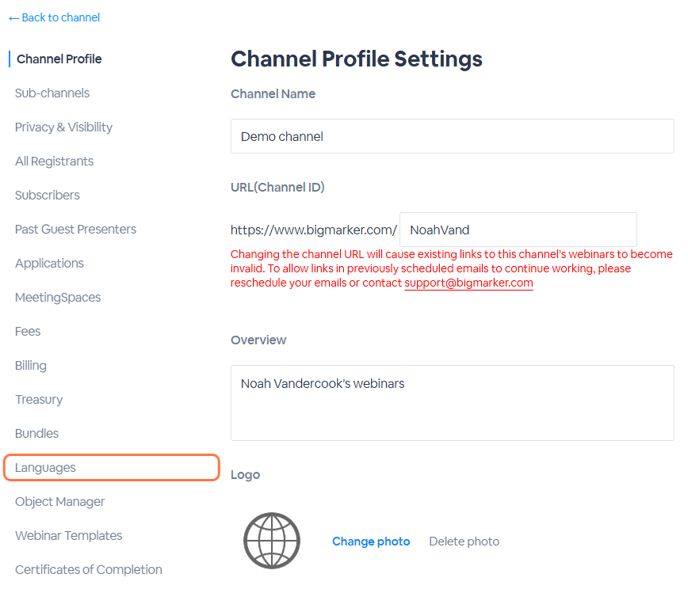Open the Billing settings
This screenshot has width=688, height=589.
(x=31, y=366)
